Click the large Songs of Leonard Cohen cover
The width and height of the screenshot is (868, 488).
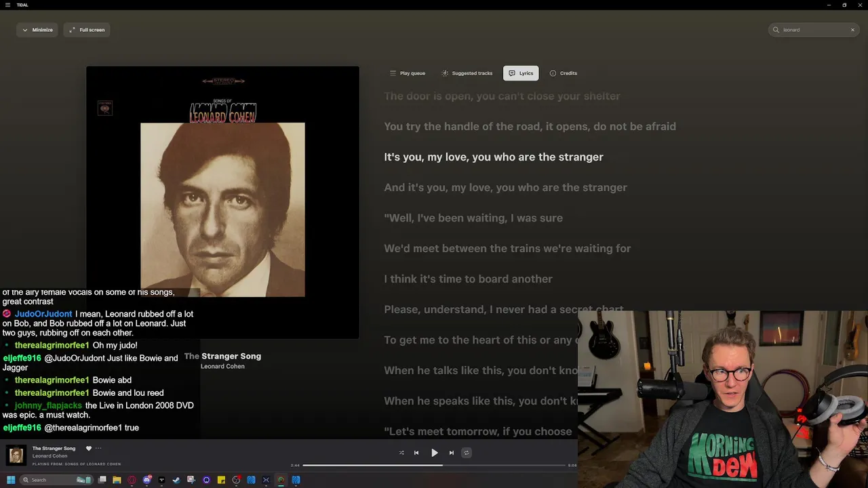pyautogui.click(x=222, y=202)
